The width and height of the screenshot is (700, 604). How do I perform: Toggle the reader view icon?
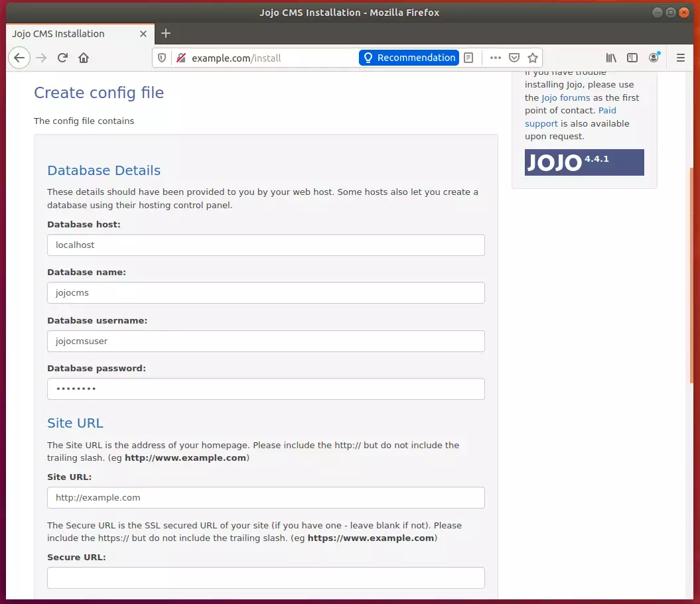point(468,58)
